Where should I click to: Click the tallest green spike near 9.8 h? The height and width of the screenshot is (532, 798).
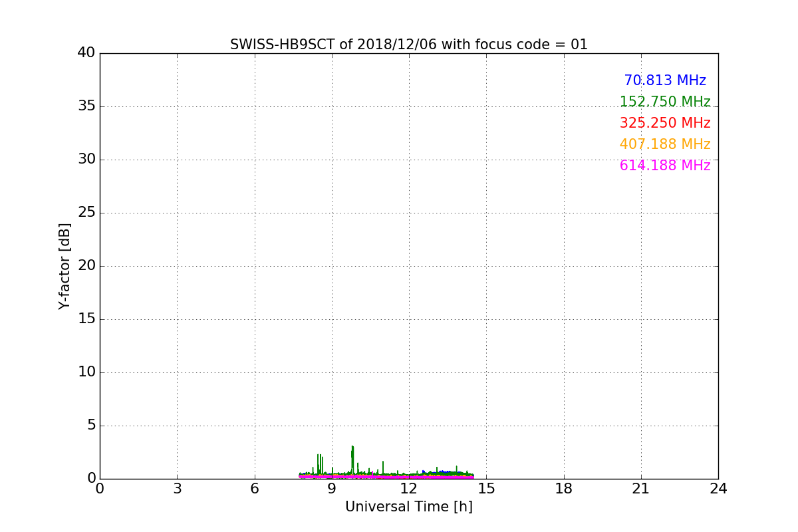(352, 459)
